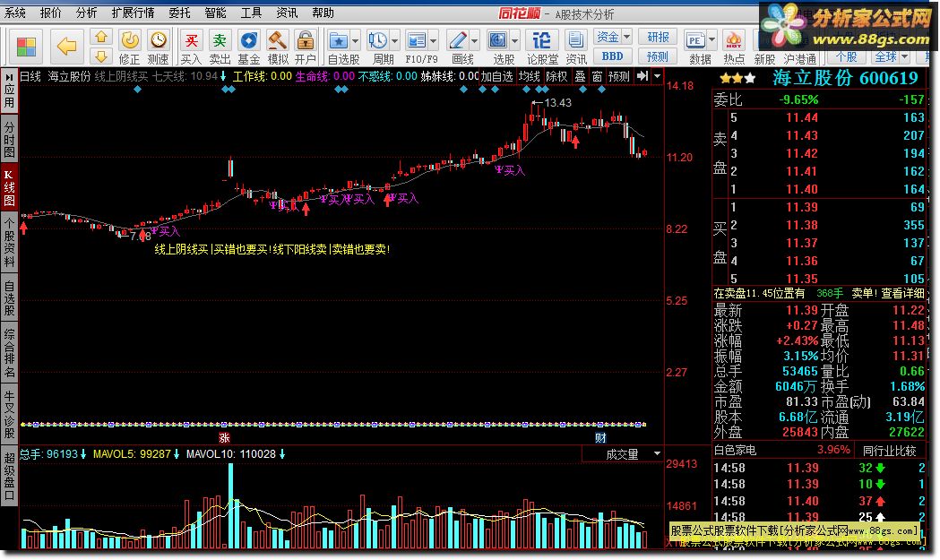Open the 帮助 menu
Viewport: 940px width, 560px height.
323,13
